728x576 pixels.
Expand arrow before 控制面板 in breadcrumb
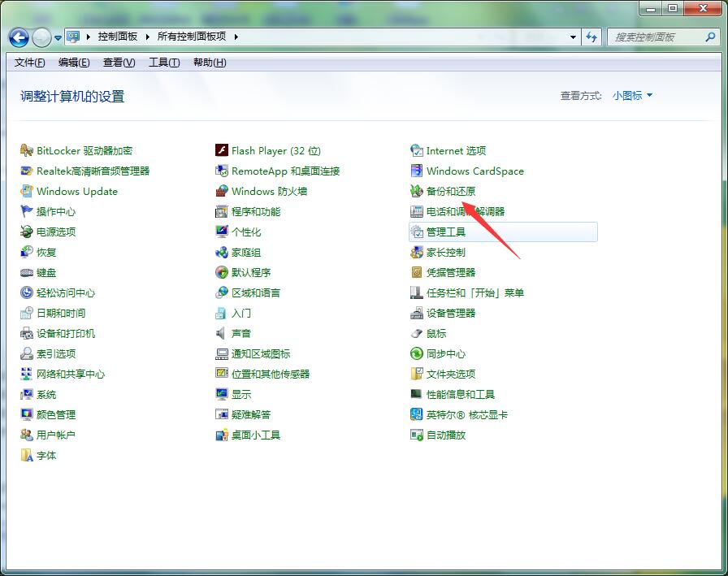(x=89, y=37)
